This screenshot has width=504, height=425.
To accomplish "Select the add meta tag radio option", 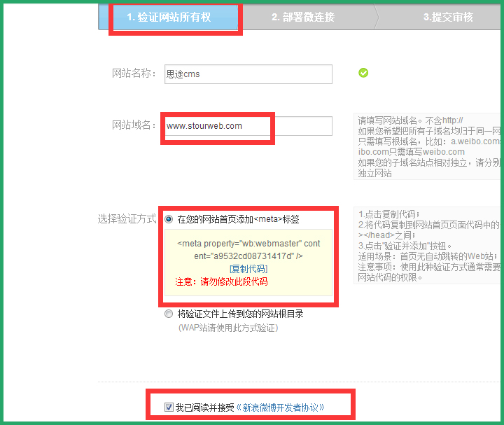I will [x=169, y=219].
